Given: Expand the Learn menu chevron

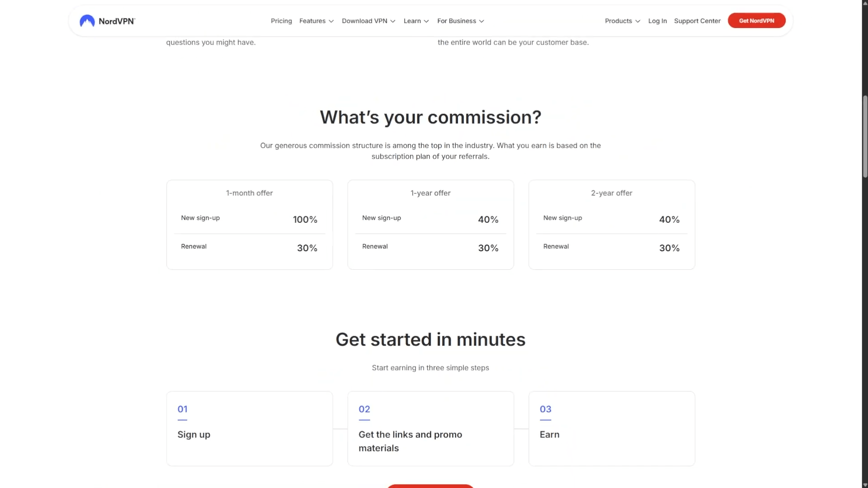Looking at the screenshot, I should (x=426, y=21).
